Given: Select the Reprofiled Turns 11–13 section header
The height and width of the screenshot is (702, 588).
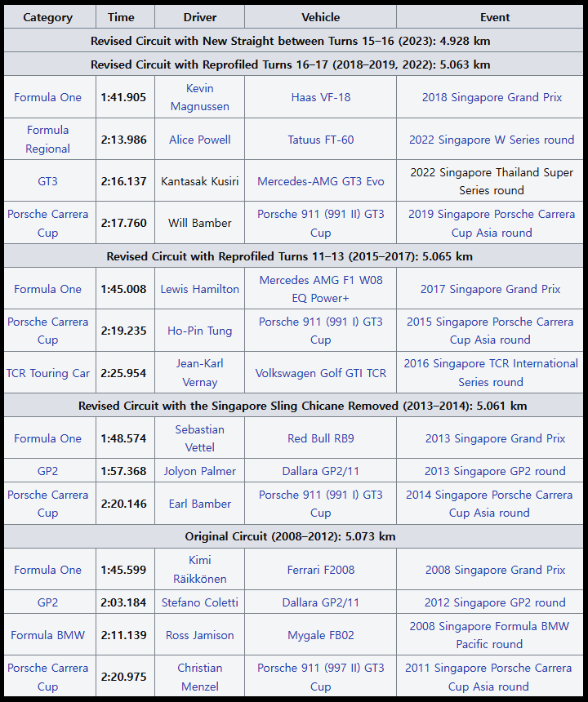Looking at the screenshot, I should 293,256.
